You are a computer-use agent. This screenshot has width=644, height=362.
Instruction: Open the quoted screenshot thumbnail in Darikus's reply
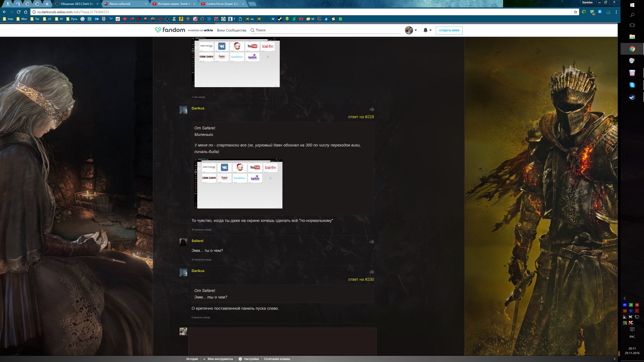pyautogui.click(x=238, y=183)
